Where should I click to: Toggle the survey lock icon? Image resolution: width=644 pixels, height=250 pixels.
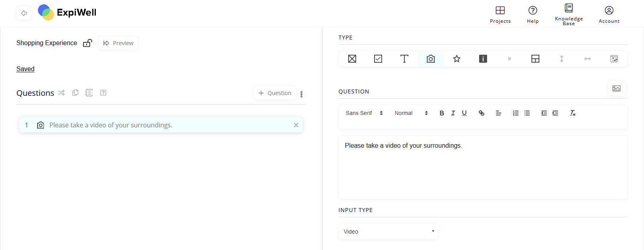click(87, 43)
